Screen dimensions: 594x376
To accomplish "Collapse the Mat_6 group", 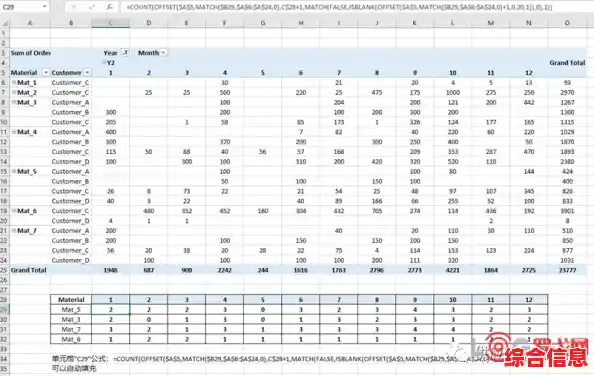I will pos(14,211).
